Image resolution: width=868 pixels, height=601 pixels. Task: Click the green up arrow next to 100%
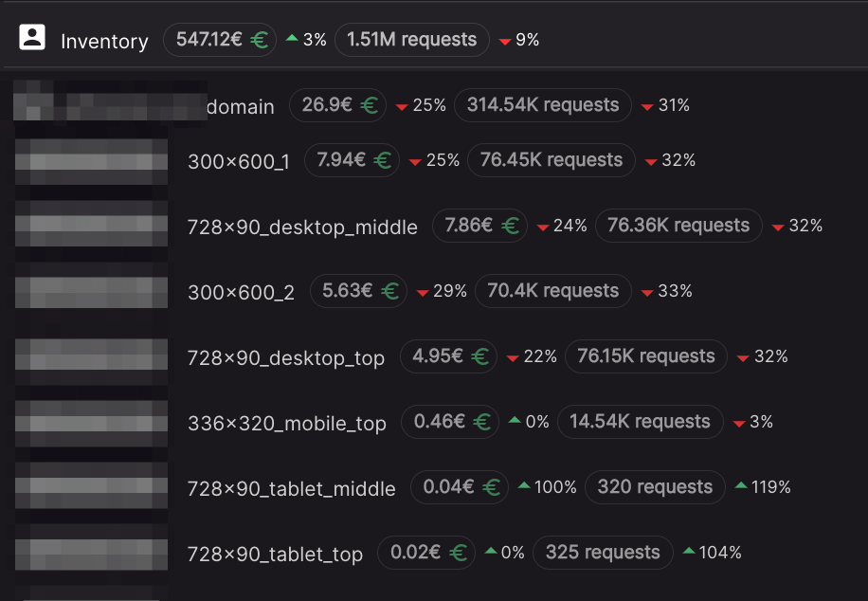tap(523, 487)
